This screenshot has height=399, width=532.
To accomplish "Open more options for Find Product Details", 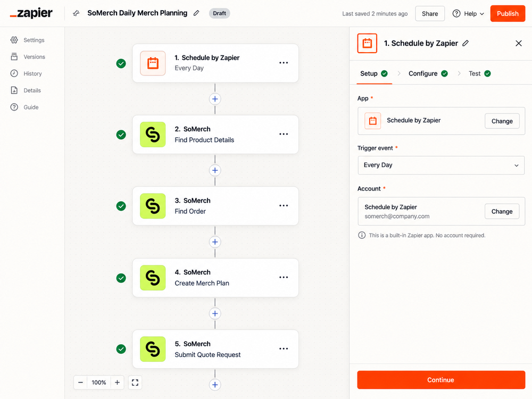I will point(284,134).
